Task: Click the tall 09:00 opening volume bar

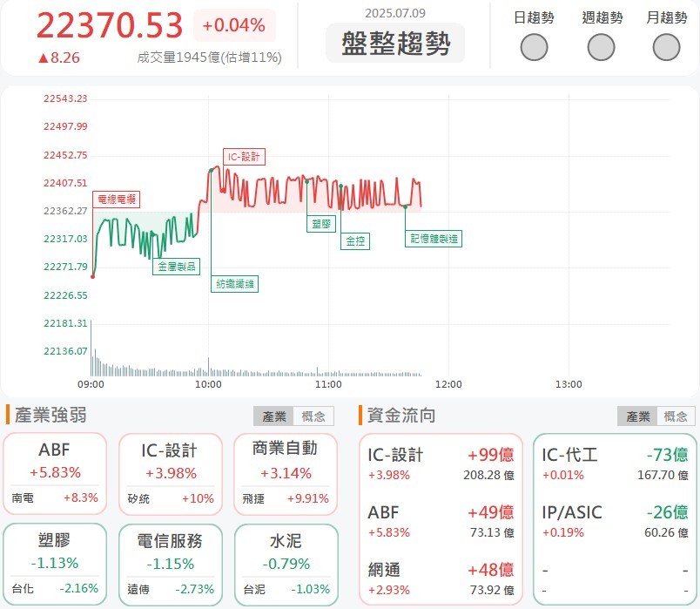Action: [x=91, y=348]
